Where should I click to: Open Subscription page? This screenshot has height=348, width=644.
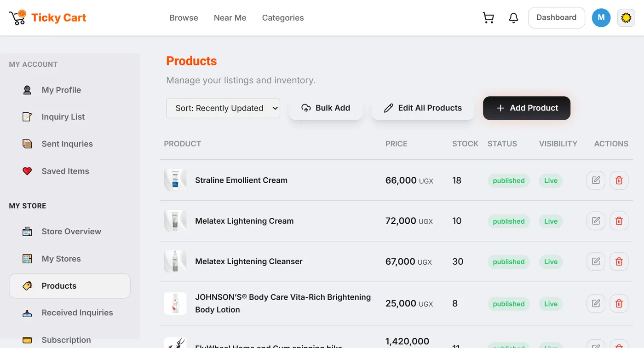(x=70, y=340)
